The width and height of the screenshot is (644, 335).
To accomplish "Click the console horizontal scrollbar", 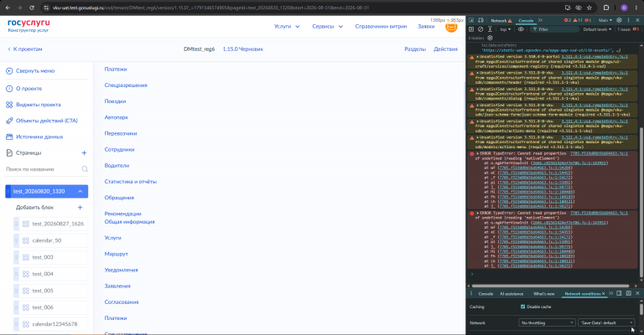I will click(550, 286).
